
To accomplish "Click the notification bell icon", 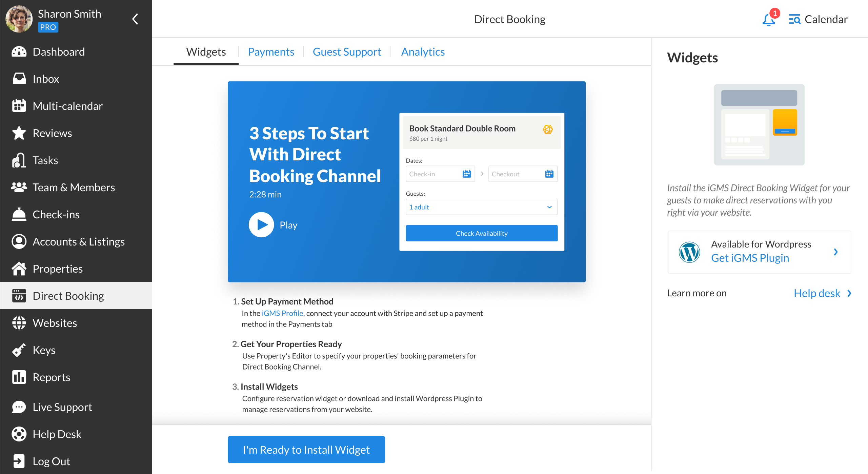I will tap(768, 20).
